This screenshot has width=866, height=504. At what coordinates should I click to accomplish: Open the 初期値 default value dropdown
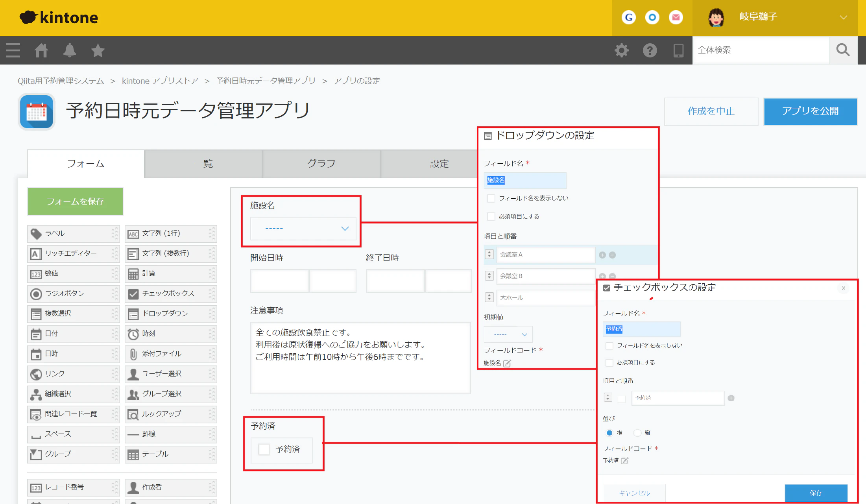coord(508,334)
